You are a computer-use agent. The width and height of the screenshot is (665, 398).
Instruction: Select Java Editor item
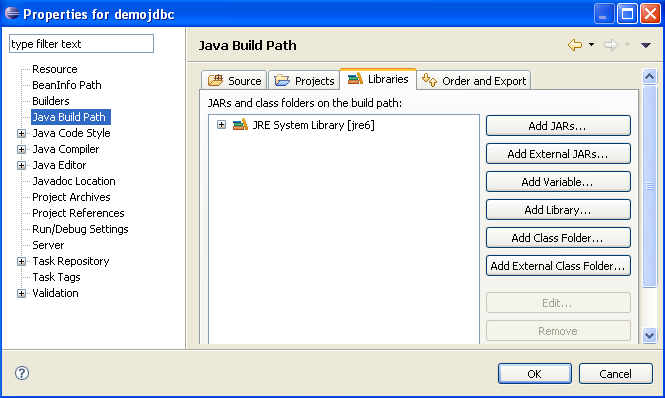pyautogui.click(x=59, y=165)
